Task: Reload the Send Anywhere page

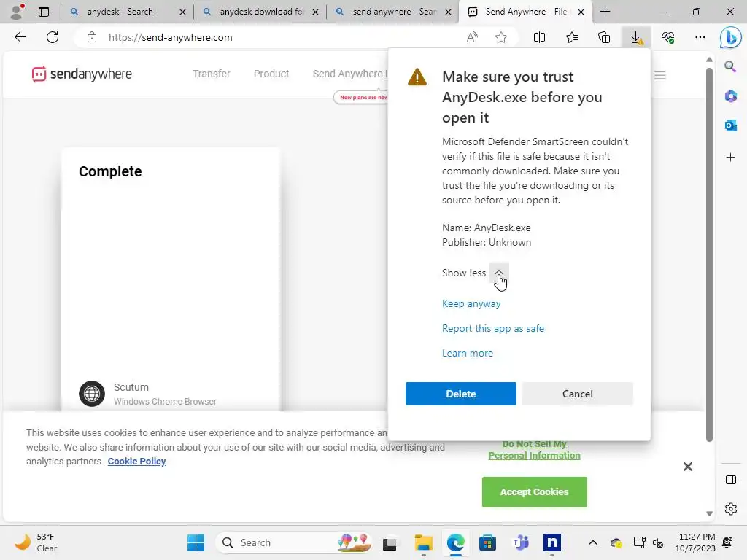Action: point(53,37)
